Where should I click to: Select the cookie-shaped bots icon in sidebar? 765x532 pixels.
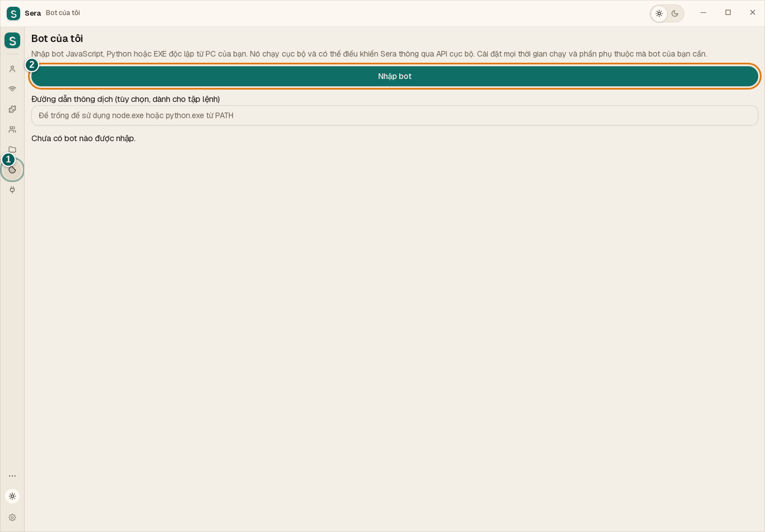(12, 170)
